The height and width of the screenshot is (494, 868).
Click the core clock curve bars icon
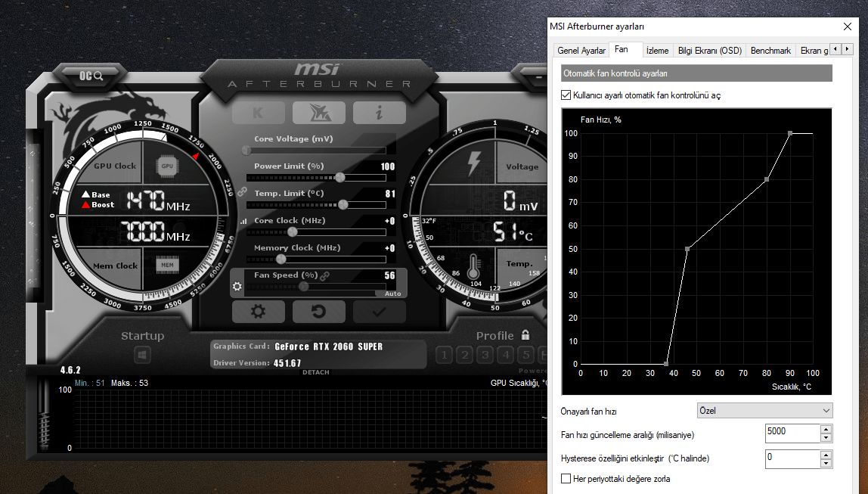point(243,221)
